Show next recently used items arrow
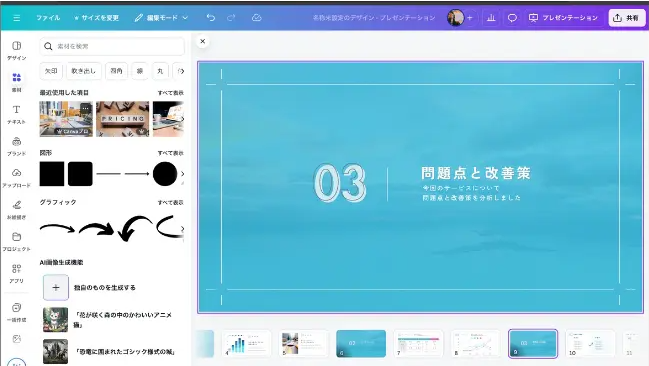 183,119
